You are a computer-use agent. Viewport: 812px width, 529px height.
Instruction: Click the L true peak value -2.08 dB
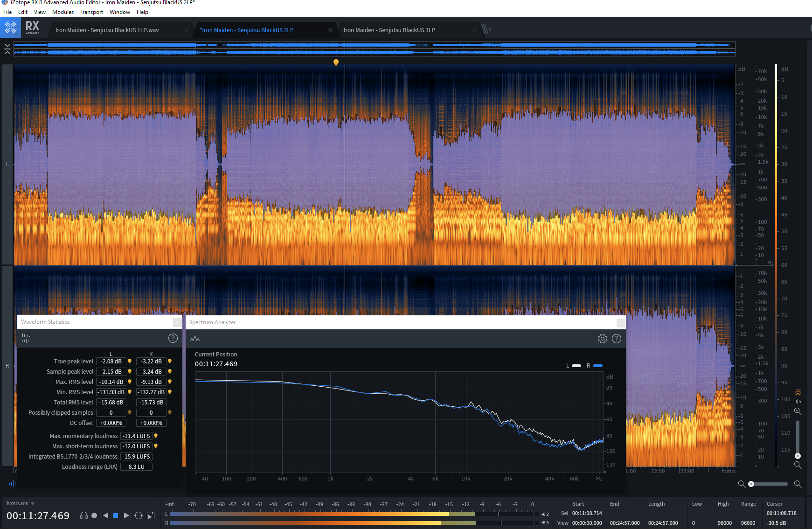(x=111, y=361)
